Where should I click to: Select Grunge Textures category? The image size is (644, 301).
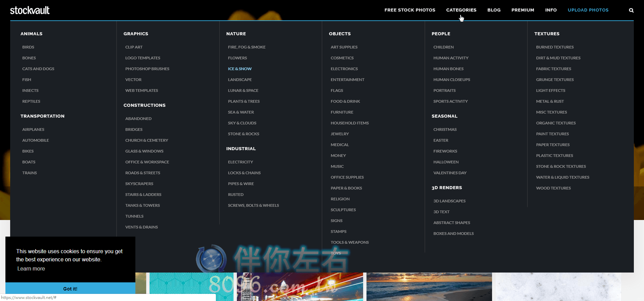555,80
